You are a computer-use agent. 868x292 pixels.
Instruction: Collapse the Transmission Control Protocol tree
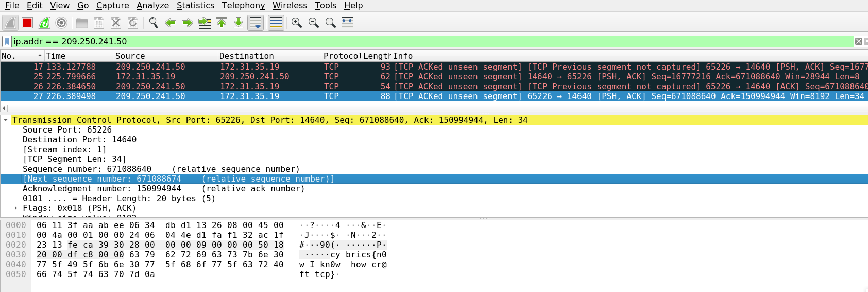pyautogui.click(x=6, y=120)
